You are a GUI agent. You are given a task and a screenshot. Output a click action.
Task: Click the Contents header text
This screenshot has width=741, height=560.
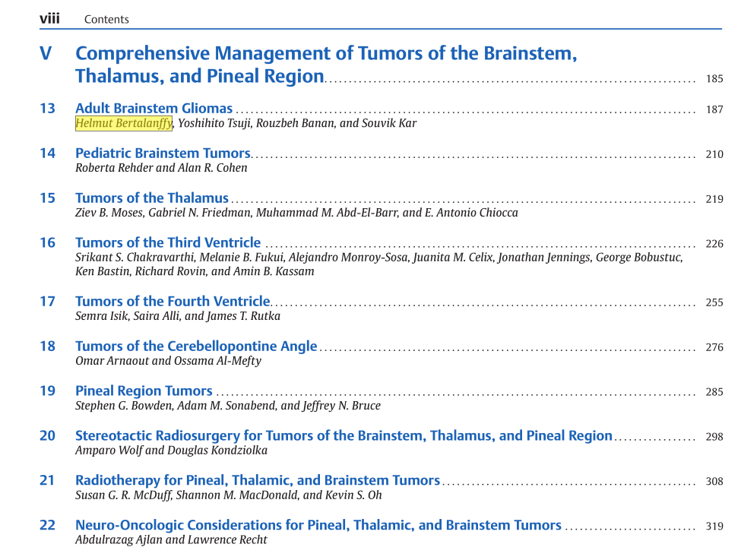click(106, 20)
